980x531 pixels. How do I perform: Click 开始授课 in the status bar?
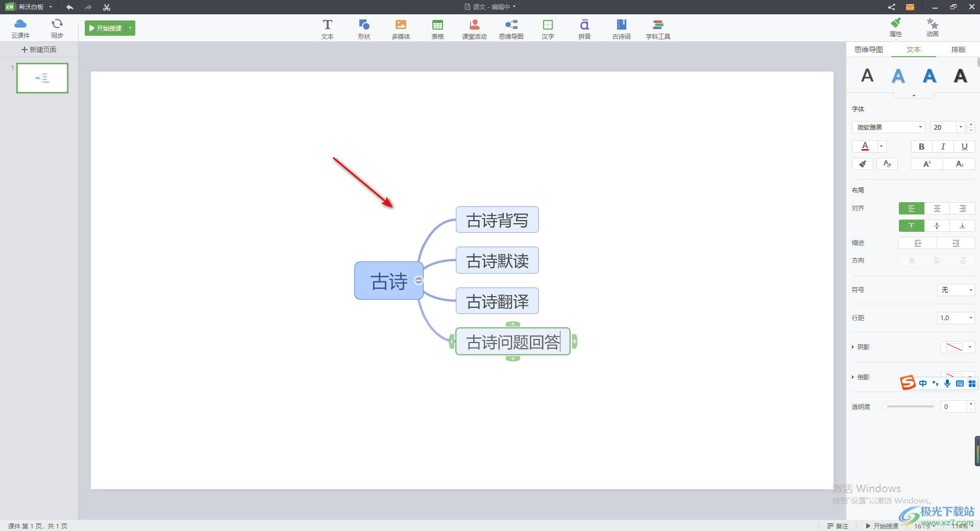882,526
